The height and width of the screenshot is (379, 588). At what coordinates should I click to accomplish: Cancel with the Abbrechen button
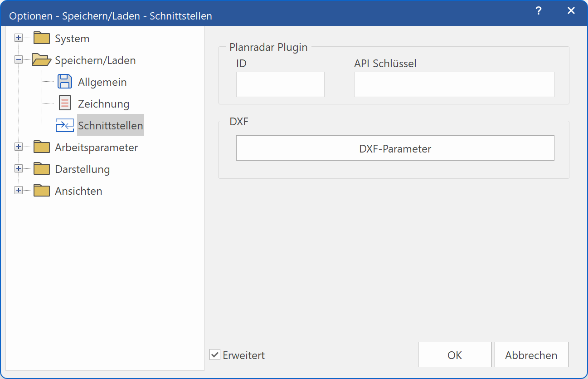click(531, 354)
